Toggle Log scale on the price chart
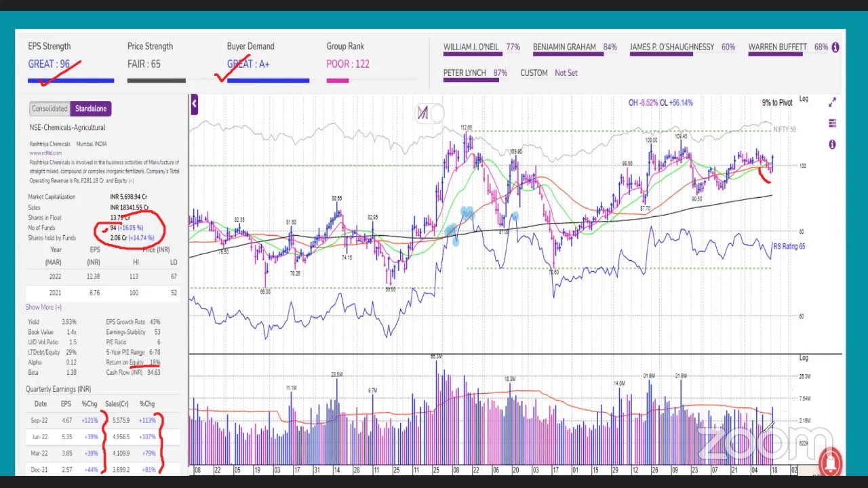The width and height of the screenshot is (868, 488). click(804, 99)
